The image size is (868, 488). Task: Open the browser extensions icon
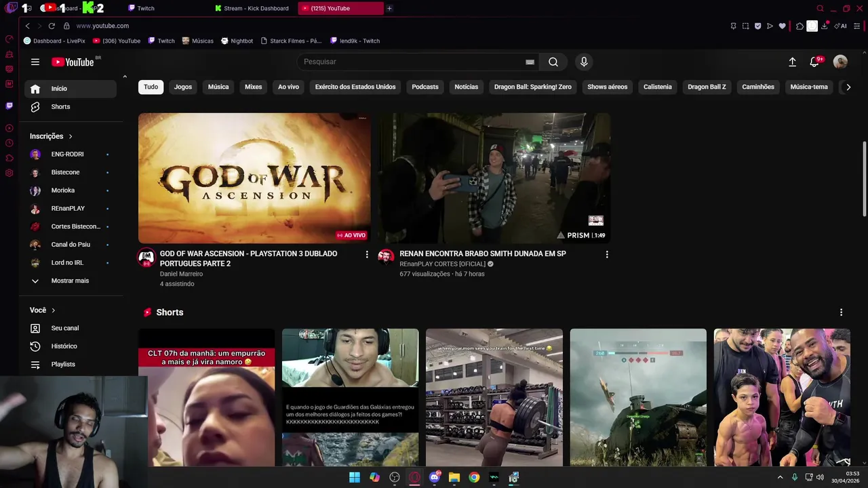[800, 26]
